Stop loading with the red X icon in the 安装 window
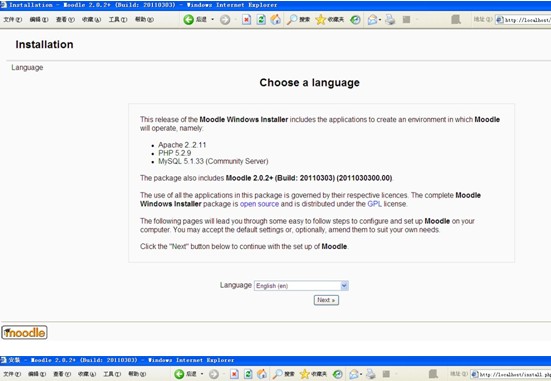 click(x=234, y=374)
